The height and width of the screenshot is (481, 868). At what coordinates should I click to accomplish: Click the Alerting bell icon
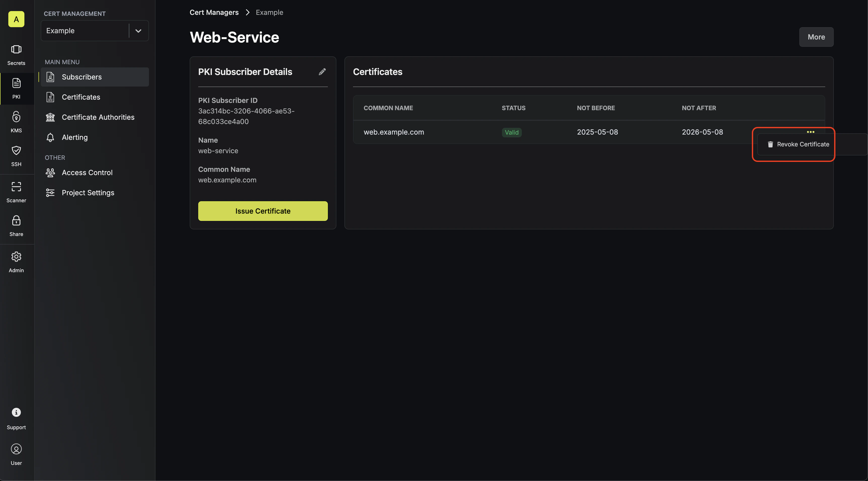click(50, 137)
